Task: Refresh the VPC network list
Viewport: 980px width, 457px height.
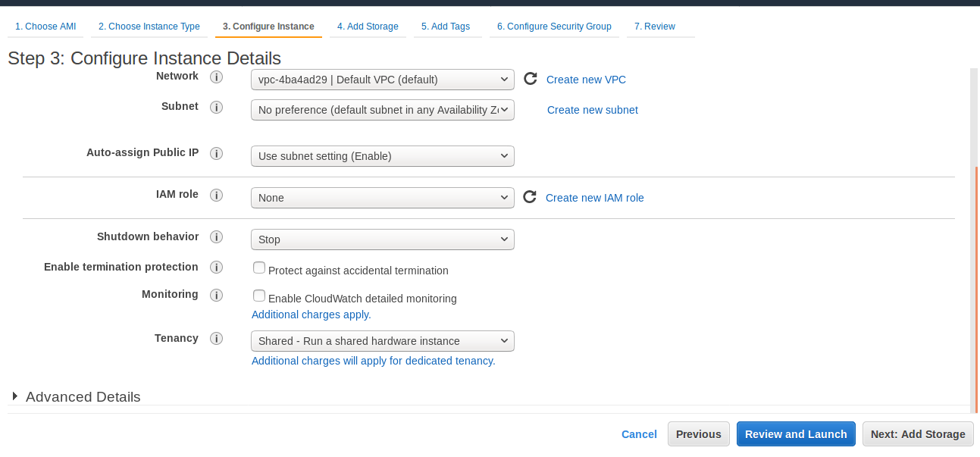Action: [531, 79]
